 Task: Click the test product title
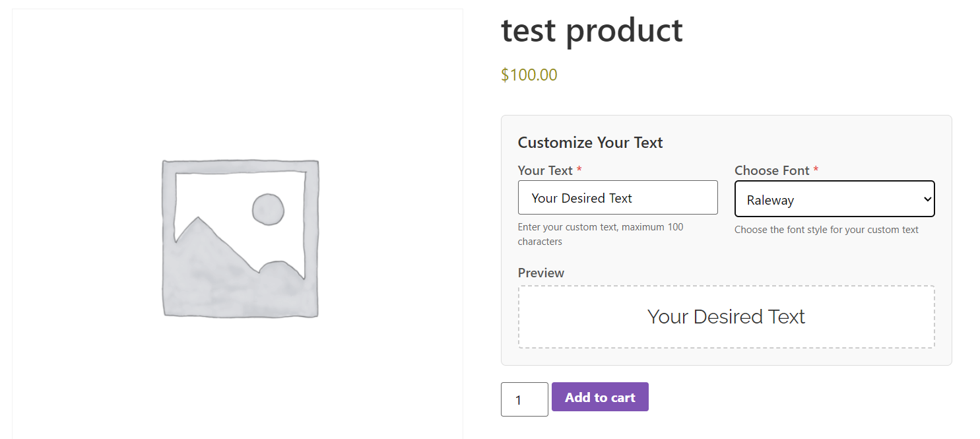591,30
